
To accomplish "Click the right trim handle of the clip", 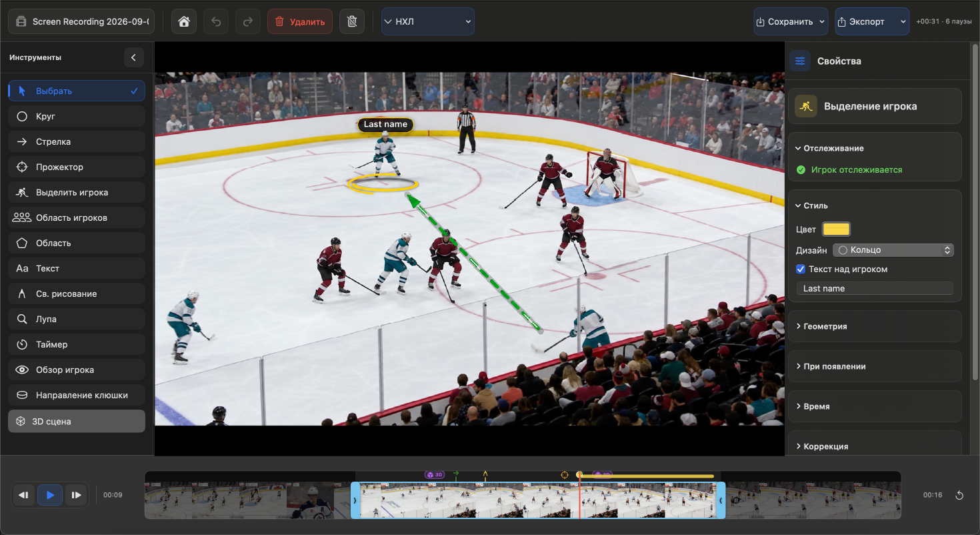I will click(721, 500).
